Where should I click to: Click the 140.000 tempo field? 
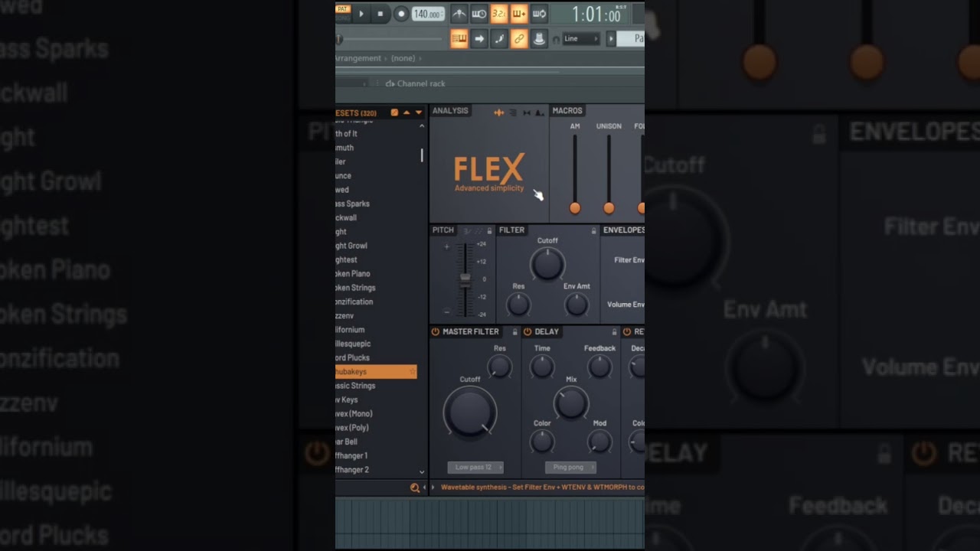point(427,15)
